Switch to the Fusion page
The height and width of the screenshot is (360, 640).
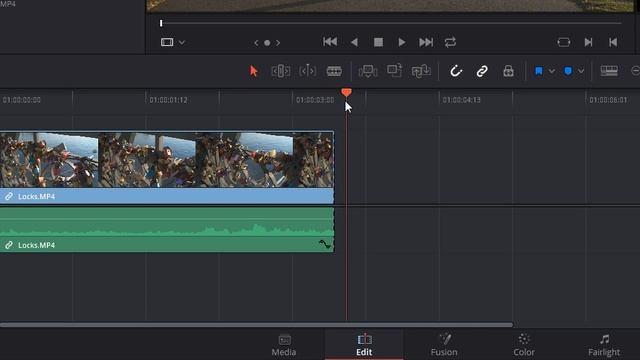click(x=444, y=345)
